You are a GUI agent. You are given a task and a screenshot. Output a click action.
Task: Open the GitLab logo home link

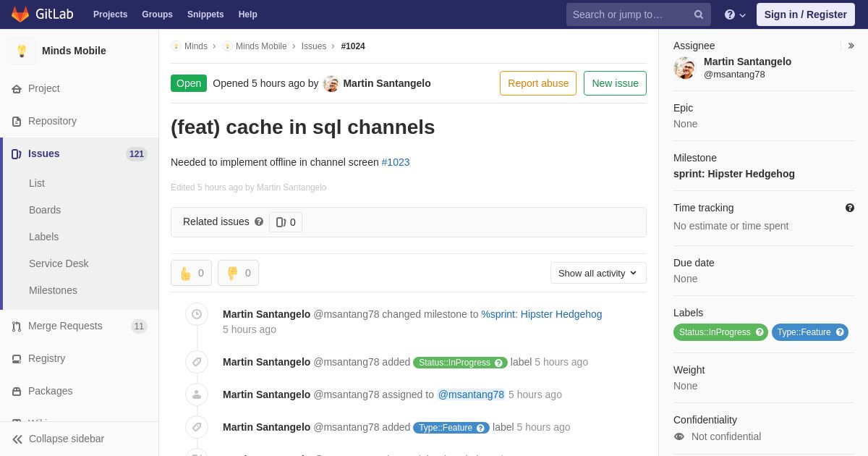pos(41,14)
